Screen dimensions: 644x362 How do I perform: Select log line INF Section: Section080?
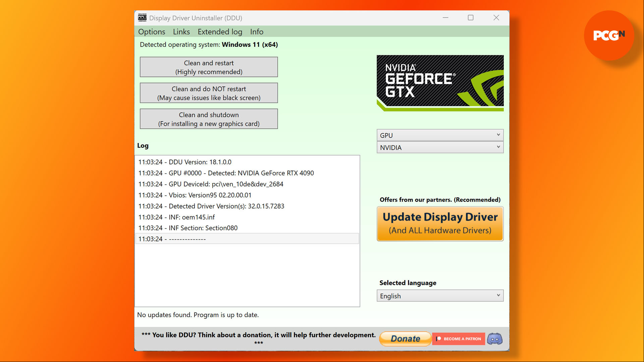coord(247,228)
